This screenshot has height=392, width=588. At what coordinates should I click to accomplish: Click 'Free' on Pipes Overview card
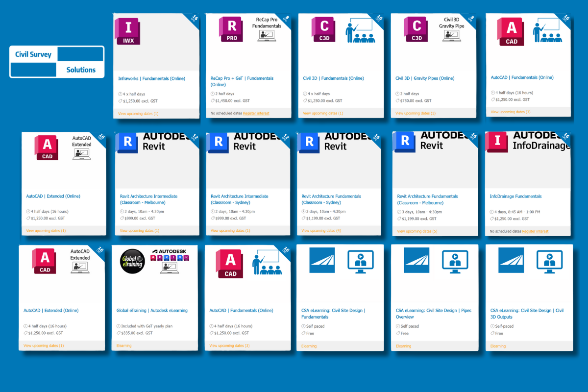tap(405, 334)
